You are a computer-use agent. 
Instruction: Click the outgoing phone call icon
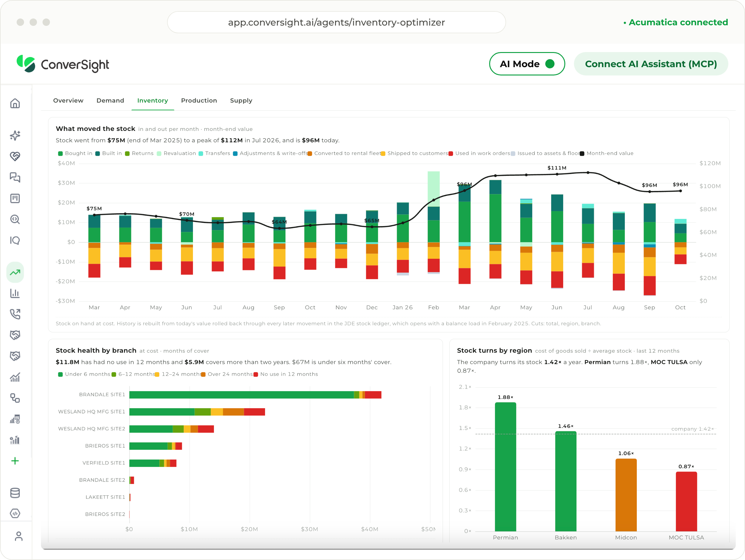tap(15, 314)
